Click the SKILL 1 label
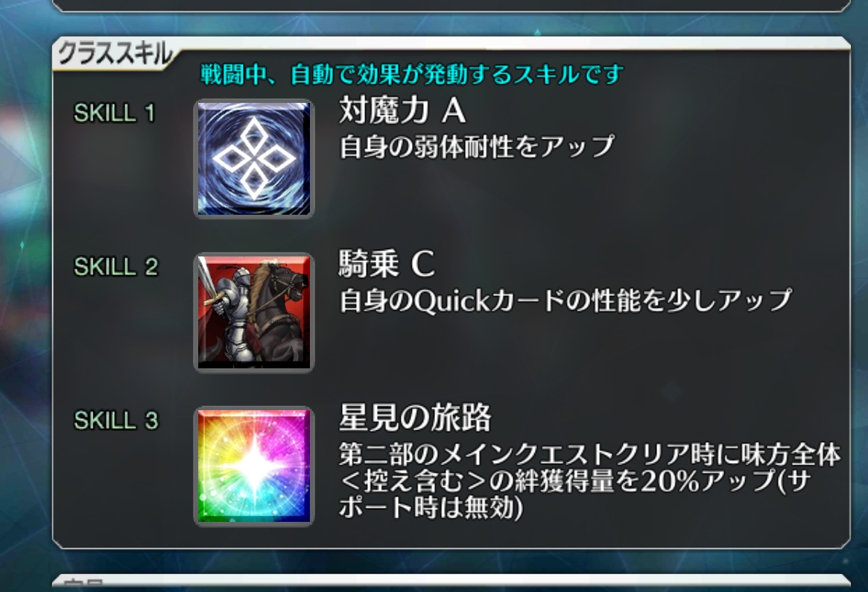Image resolution: width=868 pixels, height=592 pixels. [x=114, y=113]
